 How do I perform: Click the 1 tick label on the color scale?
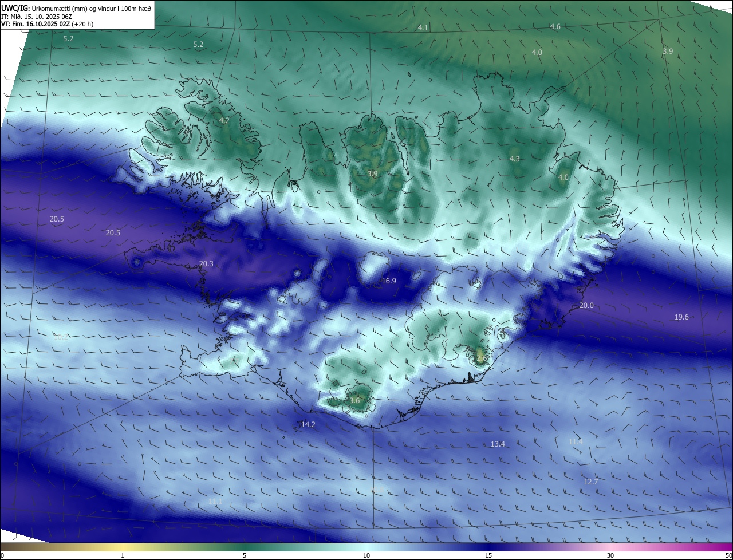(123, 555)
